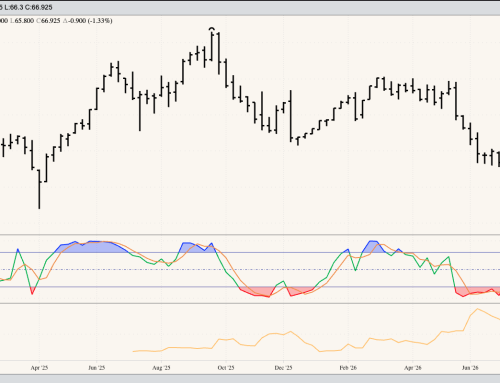Viewport: 500px width, 383px height.
Task: Click the "Apr '26" date label
Action: (413, 368)
